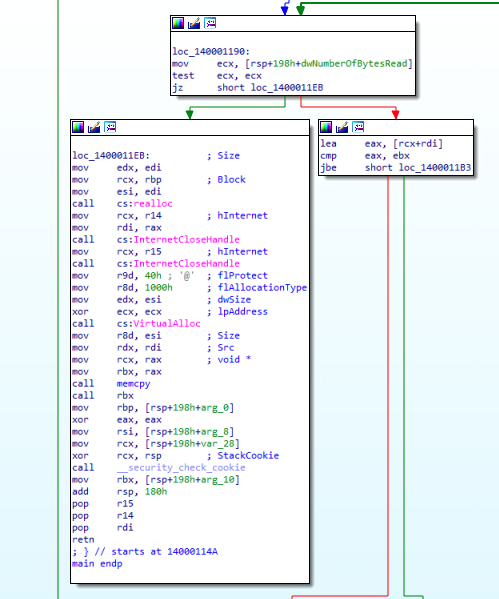Viewport: 499px width, 599px height.
Task: Select arg_10 in mov rbx line
Action: pos(217,479)
